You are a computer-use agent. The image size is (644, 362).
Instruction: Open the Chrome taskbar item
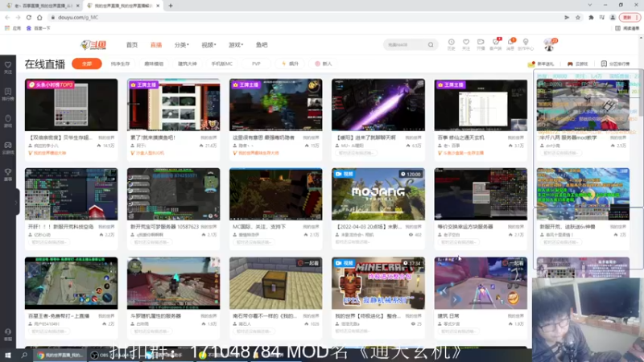[x=60, y=355]
